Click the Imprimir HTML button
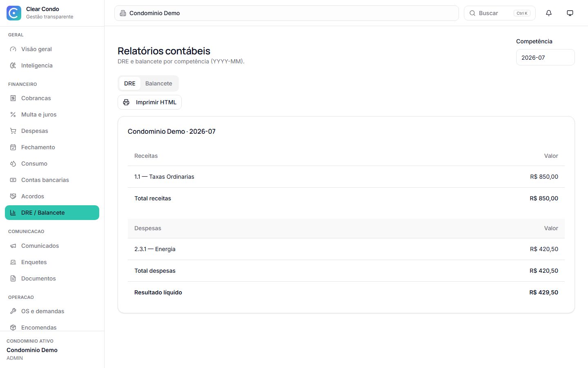Screen dimensions: 588x368 tap(149, 102)
